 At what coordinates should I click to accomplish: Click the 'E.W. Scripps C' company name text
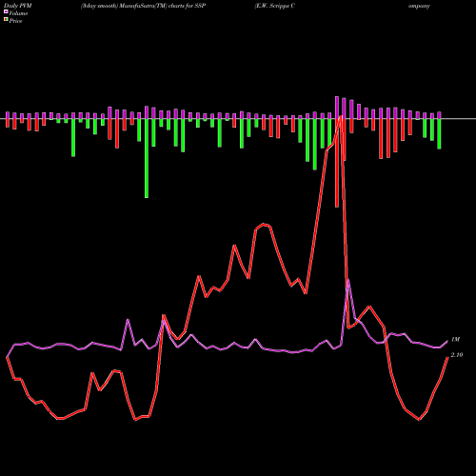point(275,6)
